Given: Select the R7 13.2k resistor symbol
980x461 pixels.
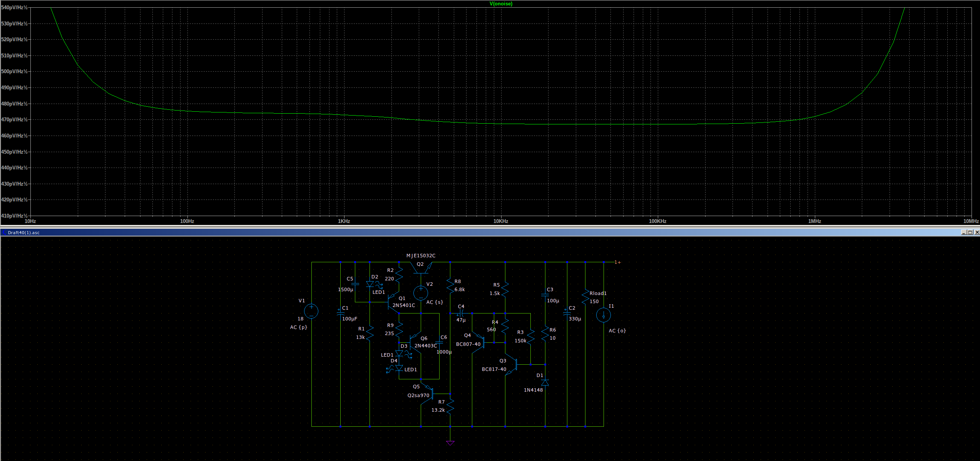Looking at the screenshot, I should [x=450, y=406].
